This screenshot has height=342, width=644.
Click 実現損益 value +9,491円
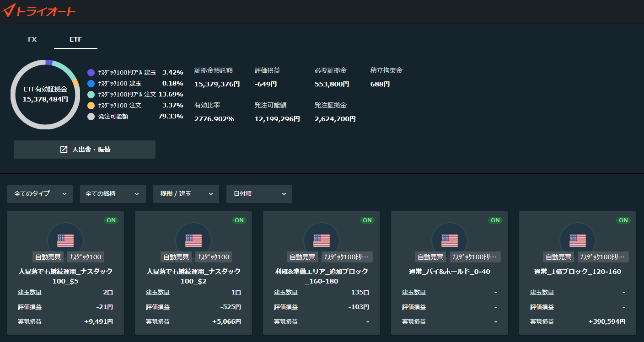pyautogui.click(x=98, y=321)
